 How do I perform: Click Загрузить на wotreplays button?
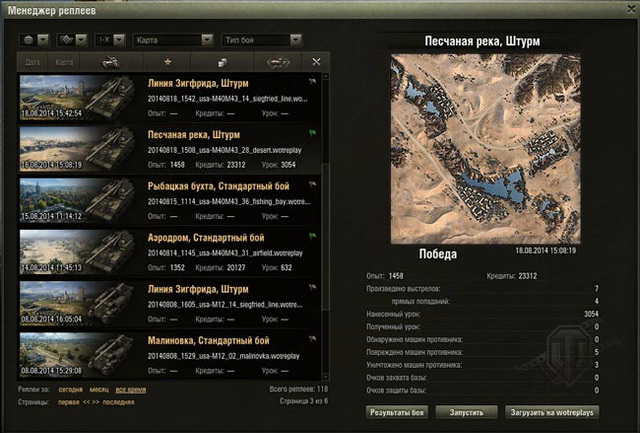point(552,412)
